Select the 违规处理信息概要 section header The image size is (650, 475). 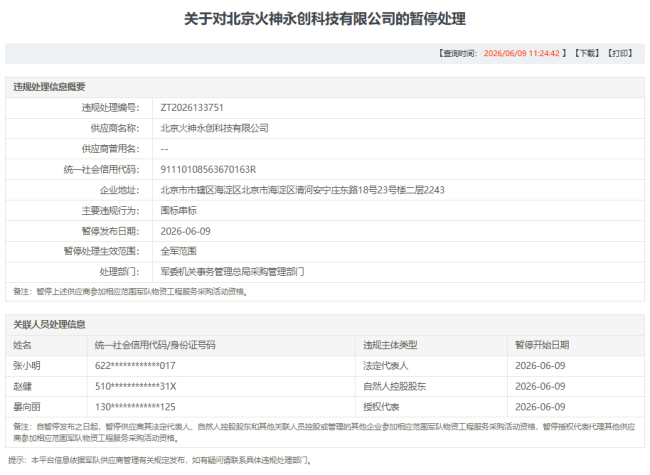49,87
